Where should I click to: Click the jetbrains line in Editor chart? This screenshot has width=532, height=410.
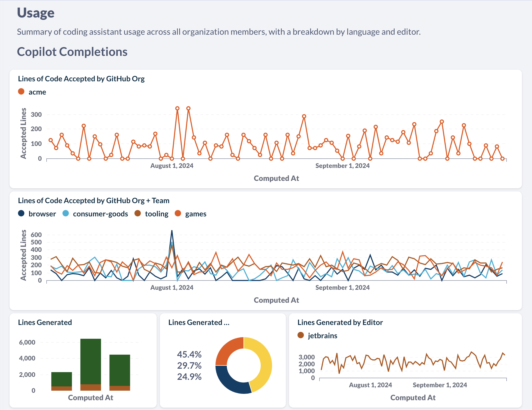413,363
